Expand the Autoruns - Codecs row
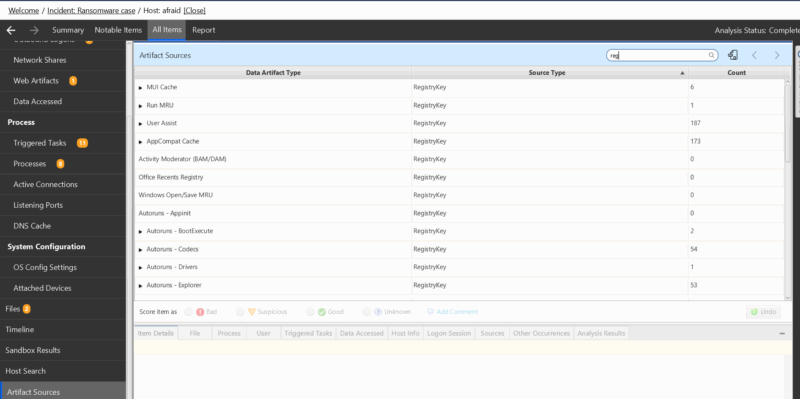This screenshot has width=800, height=399. [140, 250]
